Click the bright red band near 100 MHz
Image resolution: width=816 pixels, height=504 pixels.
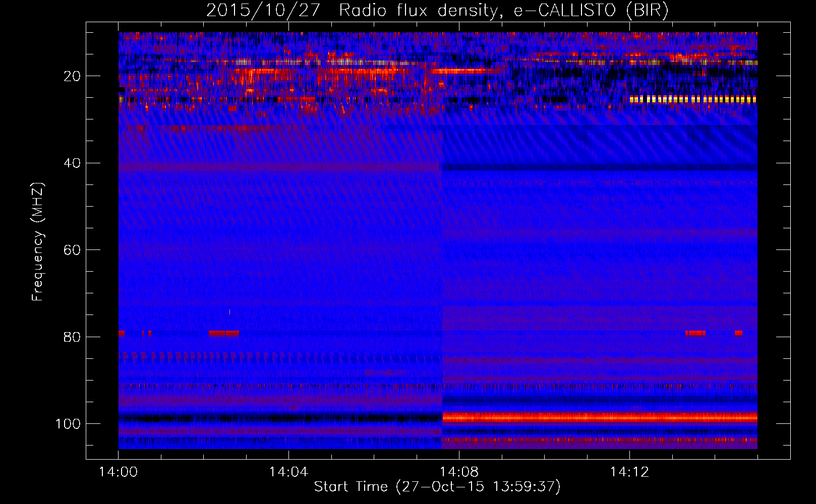pos(600,417)
